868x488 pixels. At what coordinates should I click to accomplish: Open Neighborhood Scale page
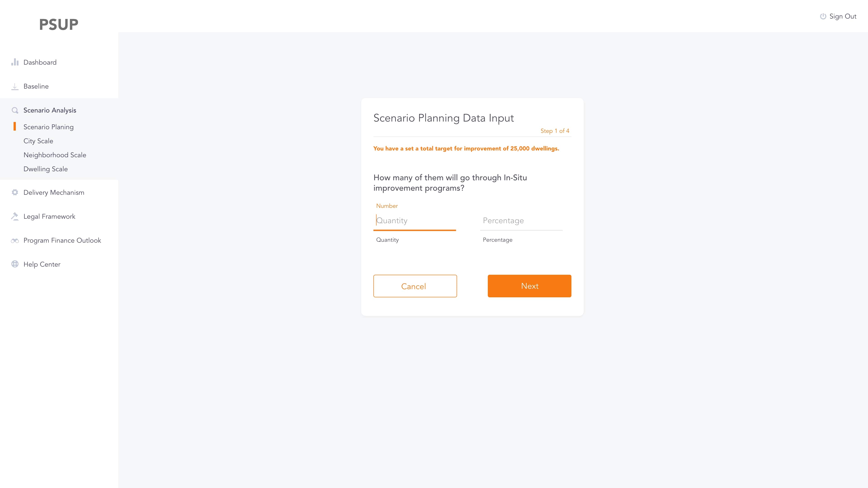coord(54,155)
